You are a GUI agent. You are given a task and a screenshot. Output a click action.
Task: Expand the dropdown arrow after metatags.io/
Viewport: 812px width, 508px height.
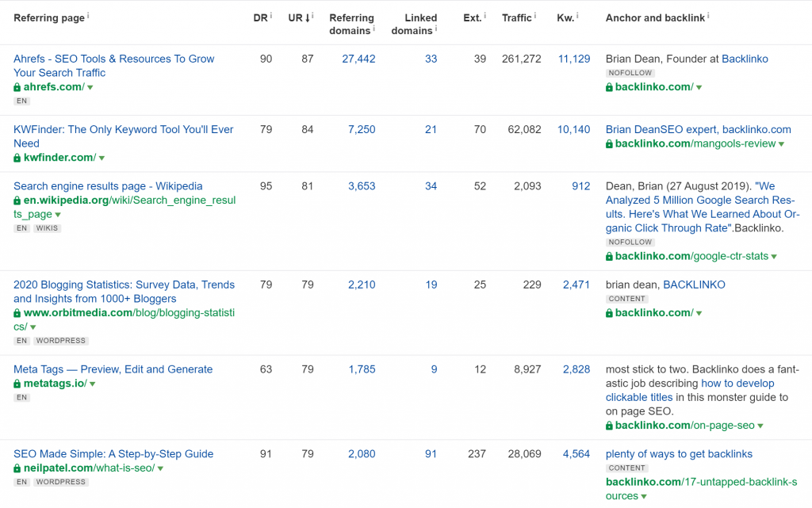[x=93, y=384]
